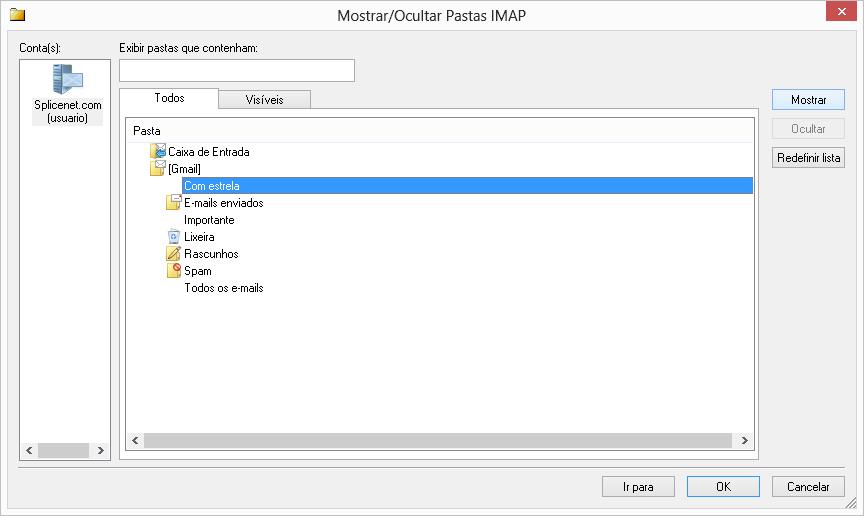Click the Caixa de Entrada folder icon
The image size is (864, 516).
[158, 151]
